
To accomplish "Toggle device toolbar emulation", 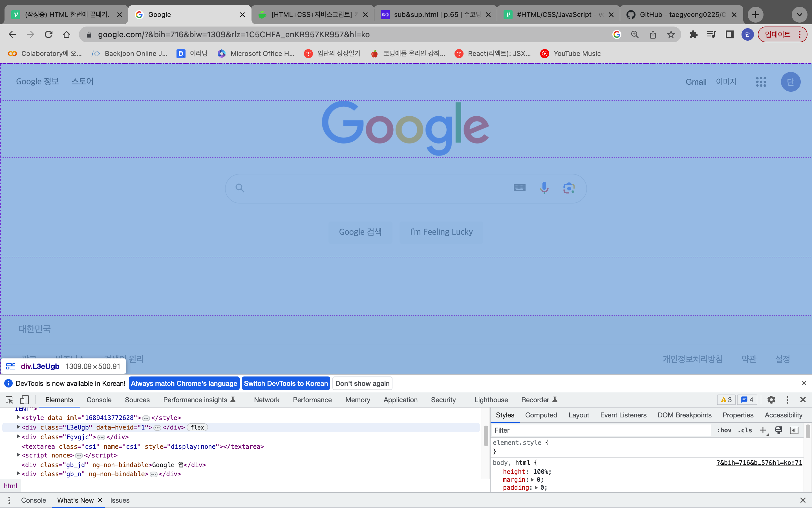I will point(24,400).
